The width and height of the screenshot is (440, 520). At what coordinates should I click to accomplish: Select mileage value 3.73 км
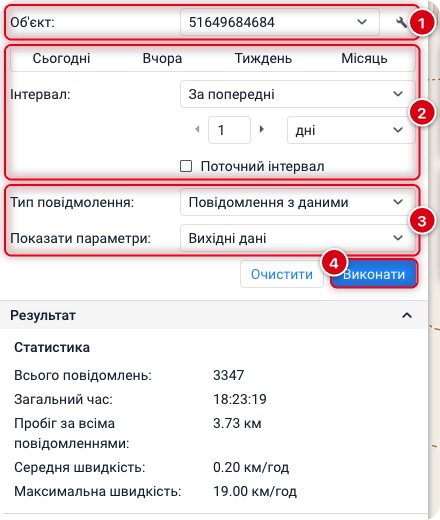pos(237,423)
